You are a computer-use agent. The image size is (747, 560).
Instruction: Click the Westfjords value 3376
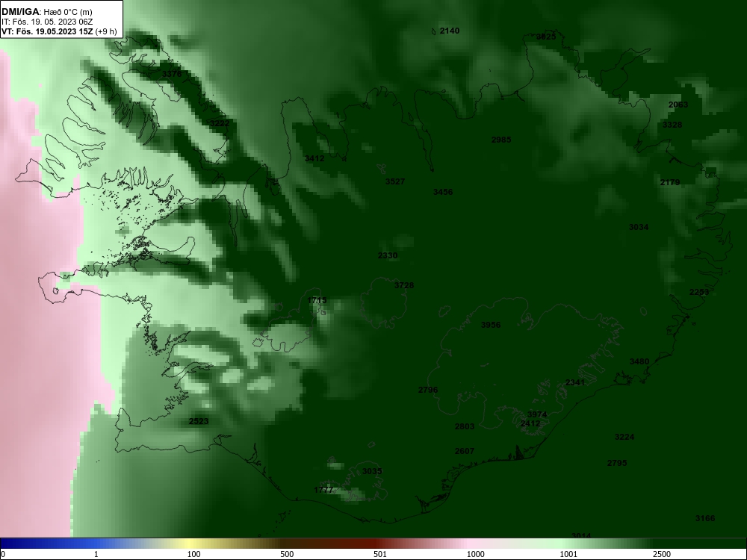pyautogui.click(x=172, y=74)
